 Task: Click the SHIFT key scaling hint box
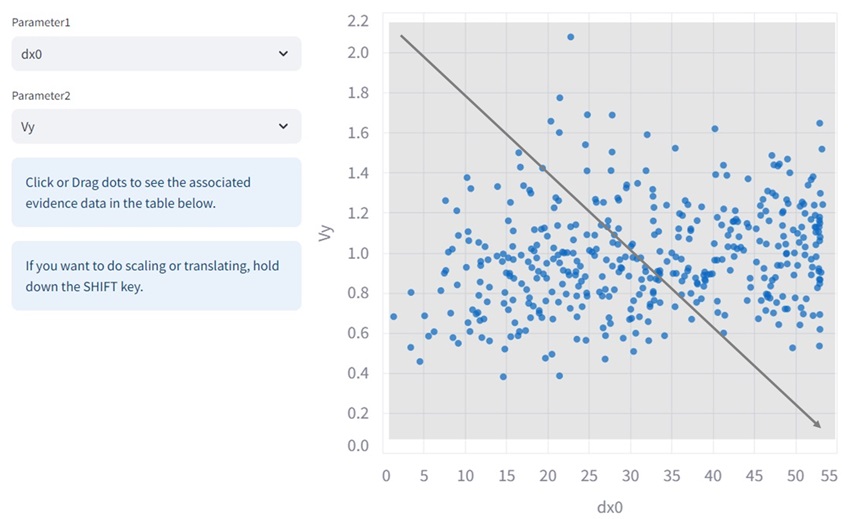point(155,275)
